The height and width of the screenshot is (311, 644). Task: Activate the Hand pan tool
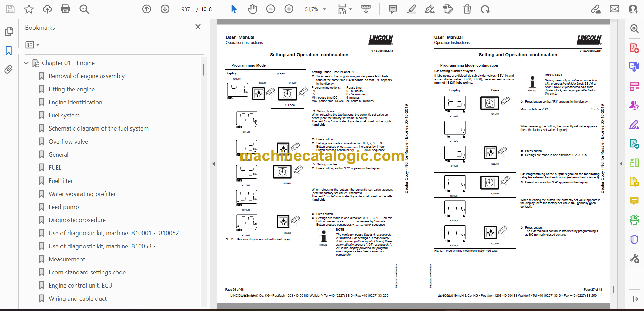[x=252, y=9]
